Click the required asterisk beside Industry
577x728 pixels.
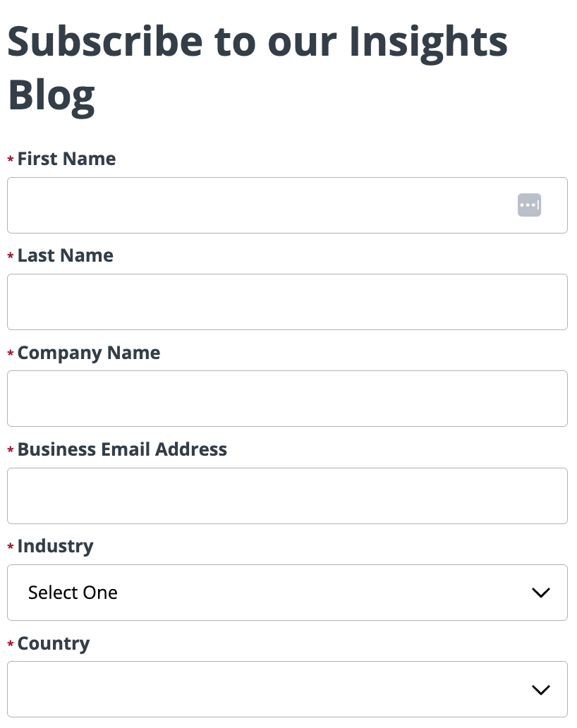10,547
